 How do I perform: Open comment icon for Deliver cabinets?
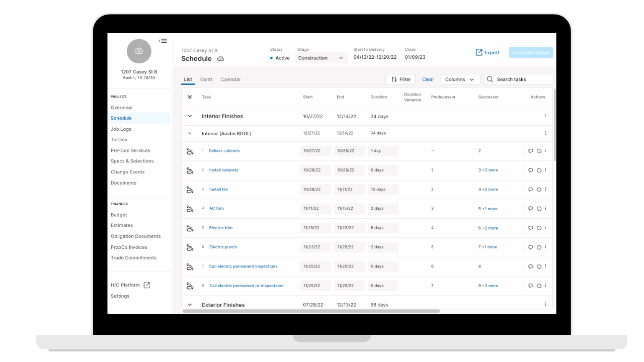click(x=530, y=151)
